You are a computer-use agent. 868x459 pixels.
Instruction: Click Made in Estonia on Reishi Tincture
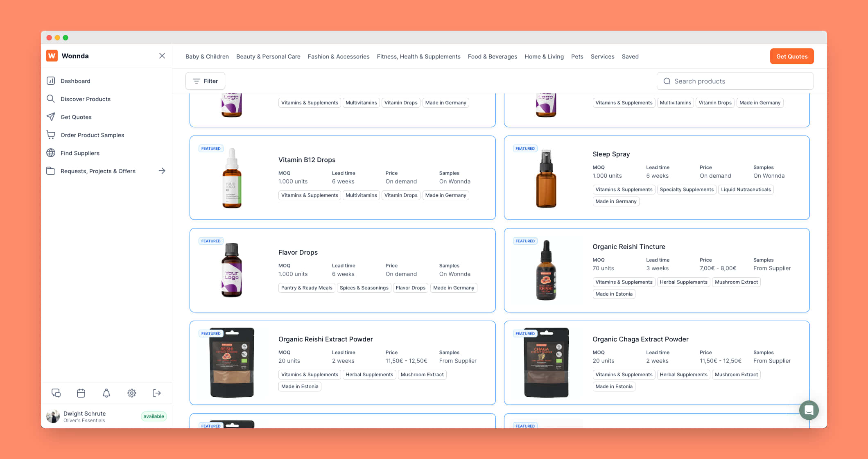click(614, 294)
